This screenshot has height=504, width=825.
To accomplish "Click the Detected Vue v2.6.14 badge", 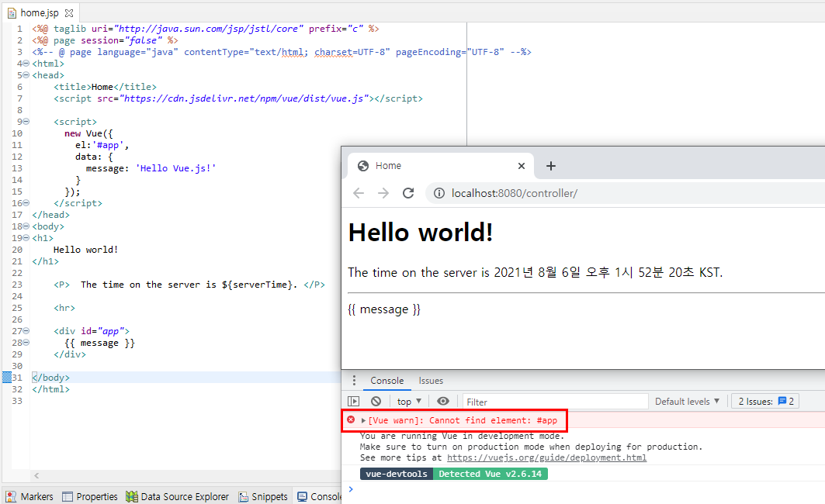I will click(490, 474).
